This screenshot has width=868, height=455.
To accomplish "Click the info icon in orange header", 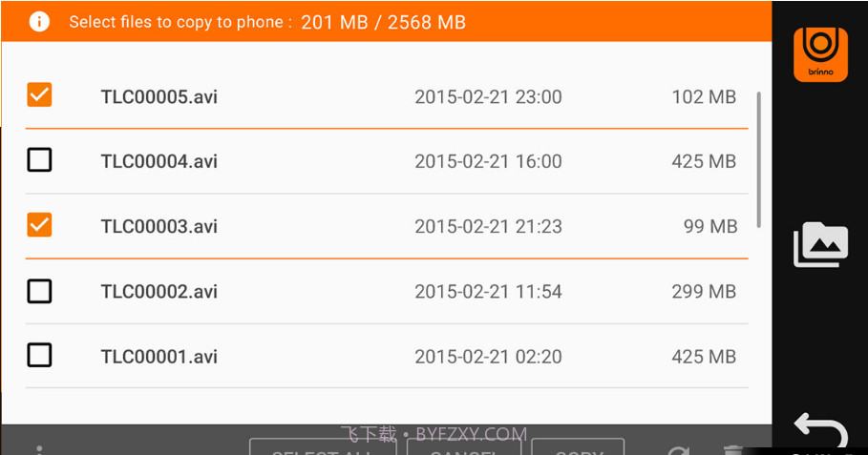I will tap(39, 22).
